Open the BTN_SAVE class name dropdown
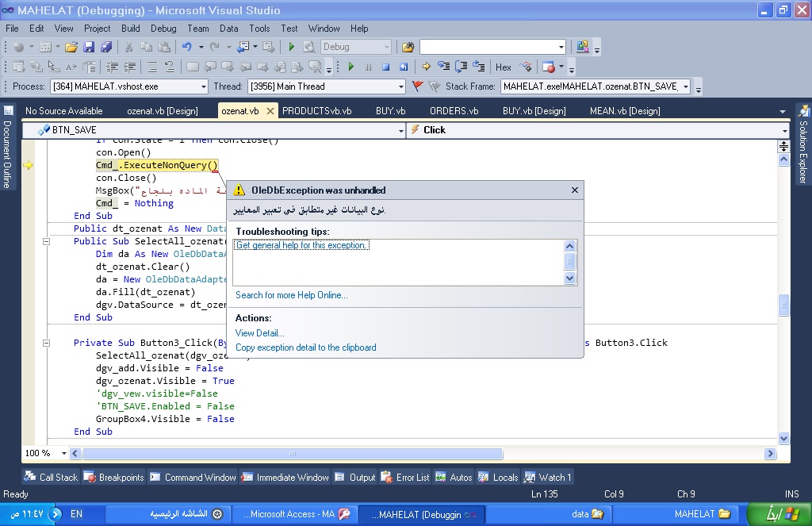Screen dimensions: 812x526 tap(399, 130)
